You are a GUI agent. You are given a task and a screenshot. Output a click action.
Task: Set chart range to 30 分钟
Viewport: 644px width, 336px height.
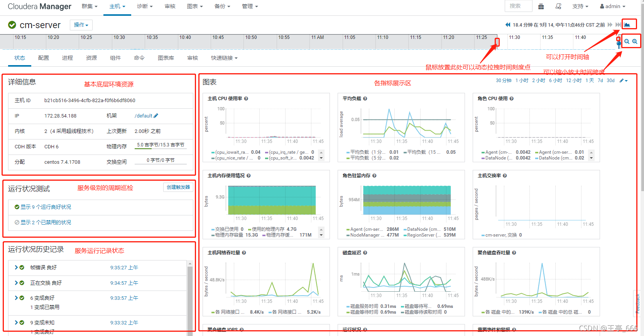click(x=504, y=81)
